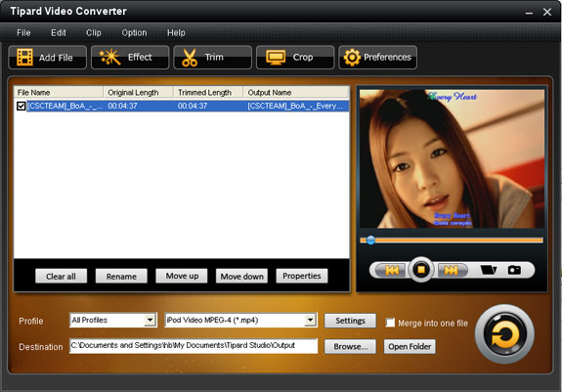The image size is (562, 392).
Task: Open the Clip menu
Action: click(x=94, y=33)
